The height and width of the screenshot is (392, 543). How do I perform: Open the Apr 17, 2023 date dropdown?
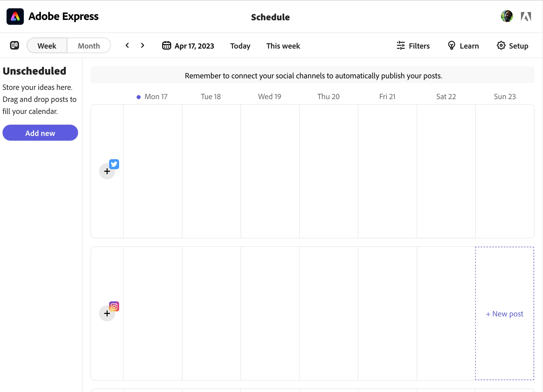point(194,46)
